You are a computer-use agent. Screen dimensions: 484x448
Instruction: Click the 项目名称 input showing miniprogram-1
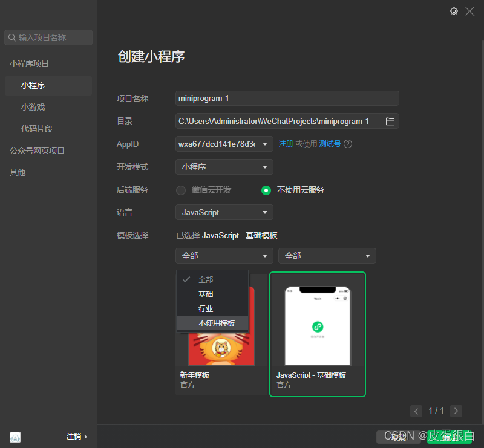(x=287, y=98)
